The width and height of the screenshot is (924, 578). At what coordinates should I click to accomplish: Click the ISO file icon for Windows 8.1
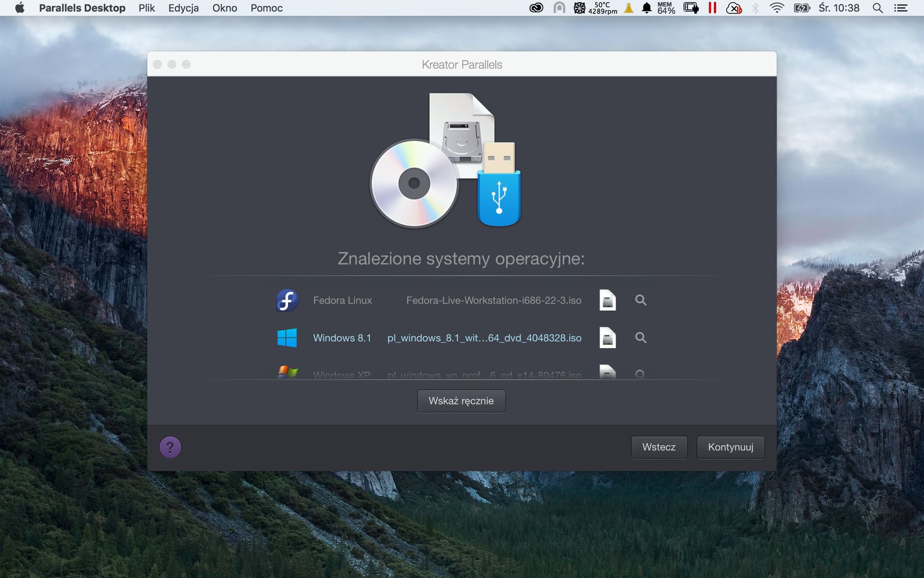click(608, 338)
